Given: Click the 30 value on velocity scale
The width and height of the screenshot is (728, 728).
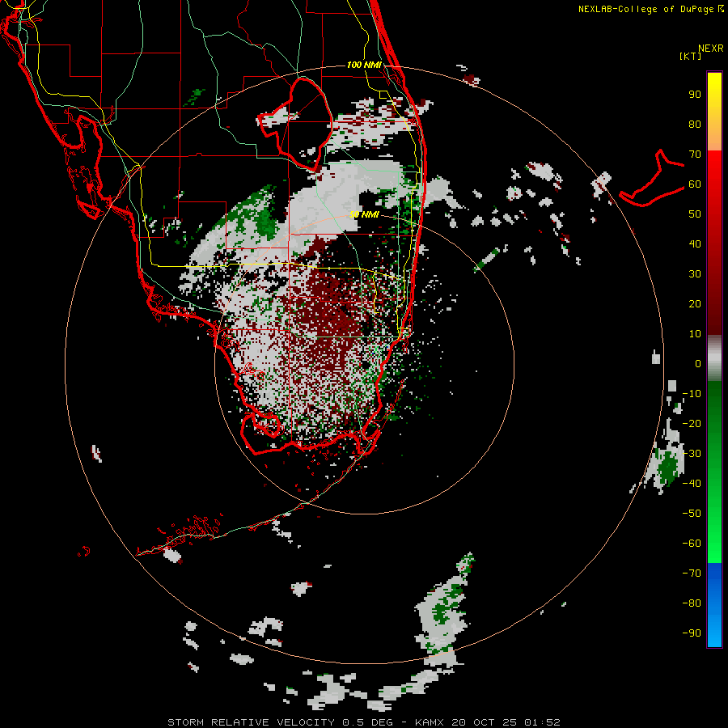Looking at the screenshot, I should click(x=695, y=274).
